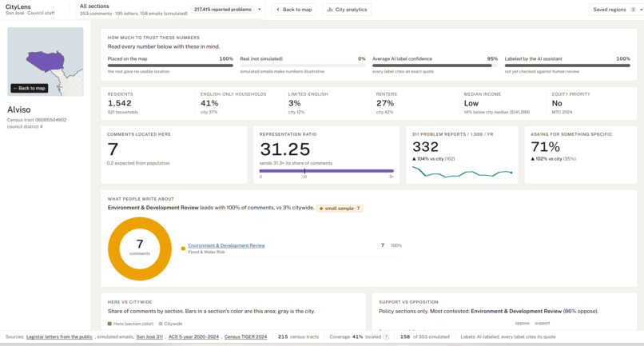The height and width of the screenshot is (346, 644).
Task: Click the support column label
Action: point(543,324)
